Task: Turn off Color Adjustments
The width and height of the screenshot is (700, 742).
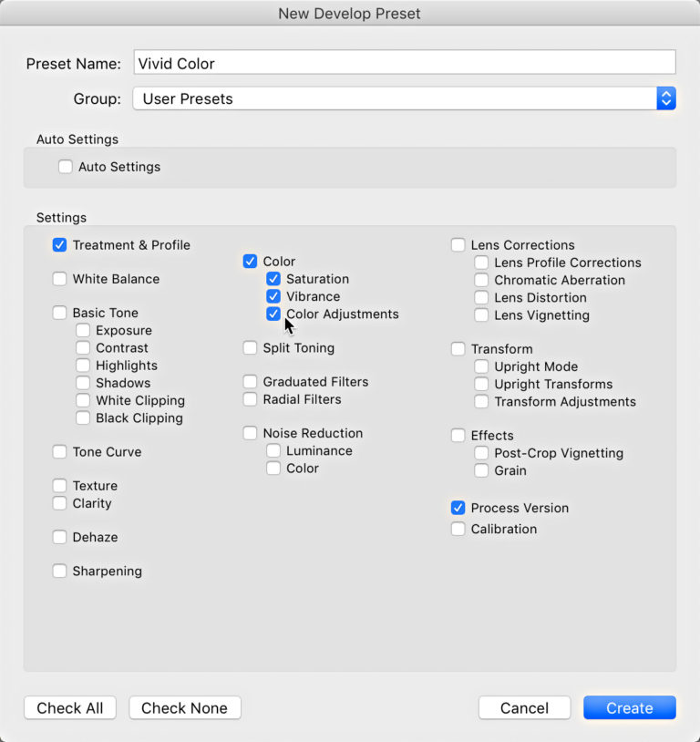Action: 273,314
